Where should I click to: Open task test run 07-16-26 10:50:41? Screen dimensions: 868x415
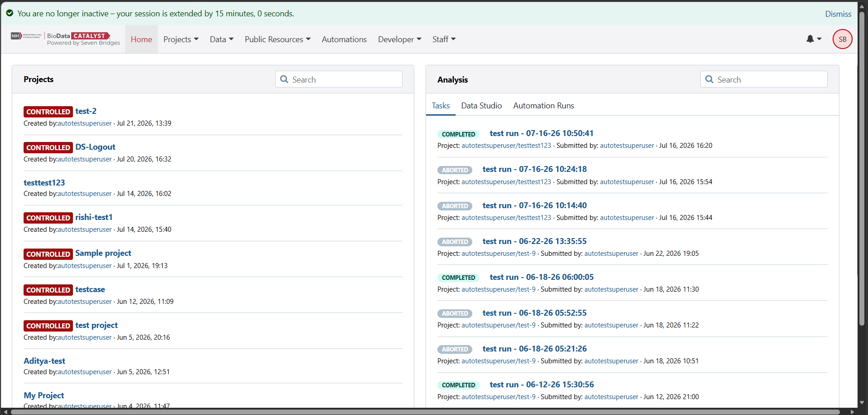pyautogui.click(x=541, y=133)
